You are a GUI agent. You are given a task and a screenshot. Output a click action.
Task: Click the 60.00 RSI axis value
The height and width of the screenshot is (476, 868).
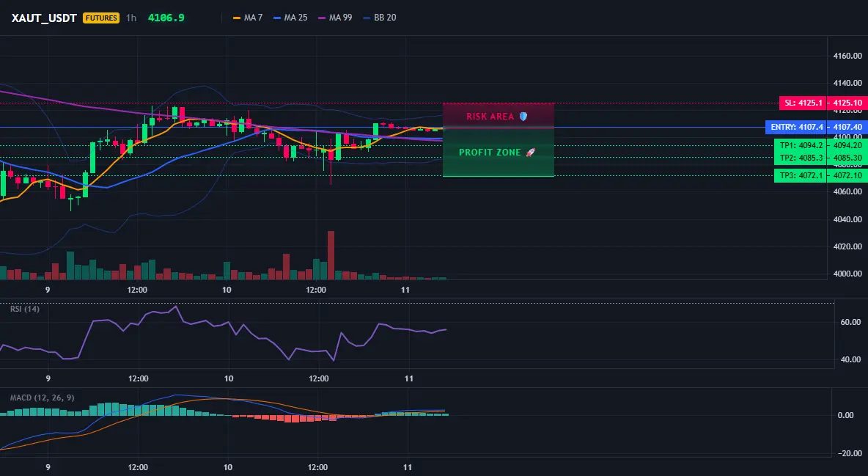[x=850, y=322]
